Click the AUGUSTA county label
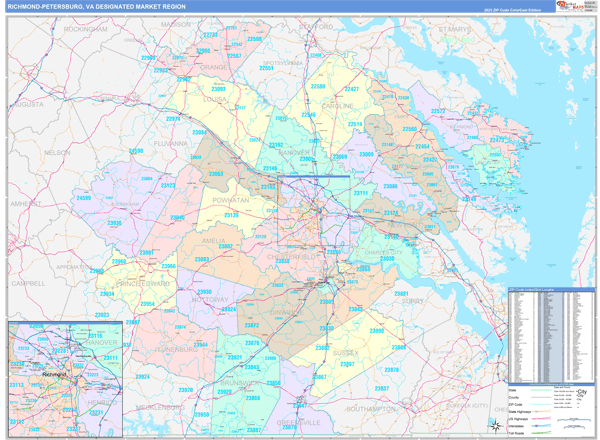600x440 pixels. [x=28, y=104]
